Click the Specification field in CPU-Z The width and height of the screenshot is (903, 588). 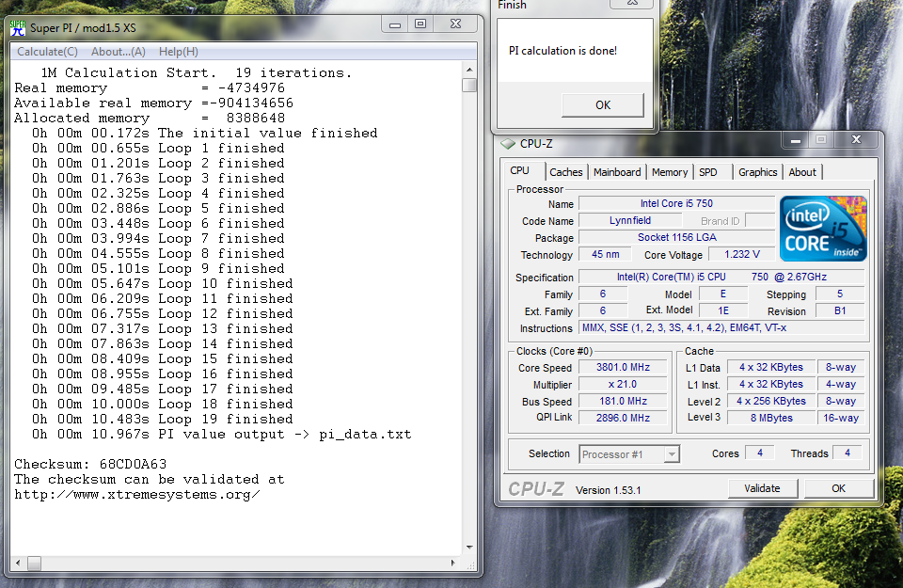pyautogui.click(x=721, y=277)
